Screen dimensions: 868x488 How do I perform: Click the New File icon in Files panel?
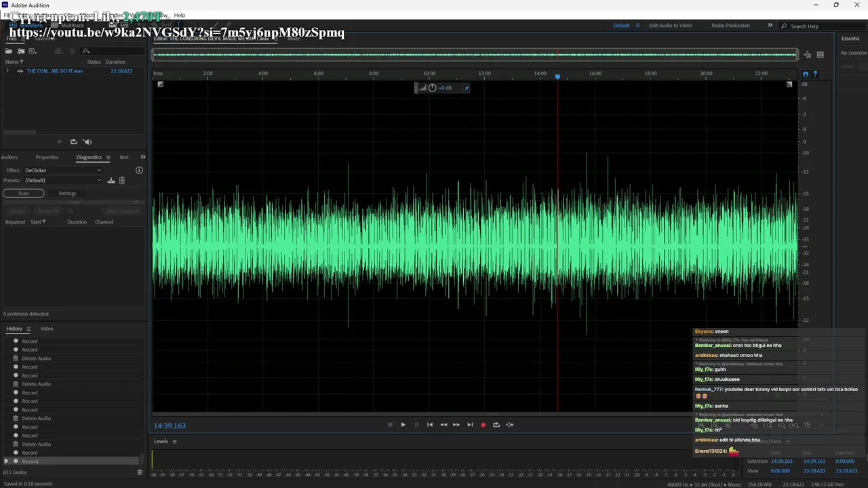click(x=32, y=51)
